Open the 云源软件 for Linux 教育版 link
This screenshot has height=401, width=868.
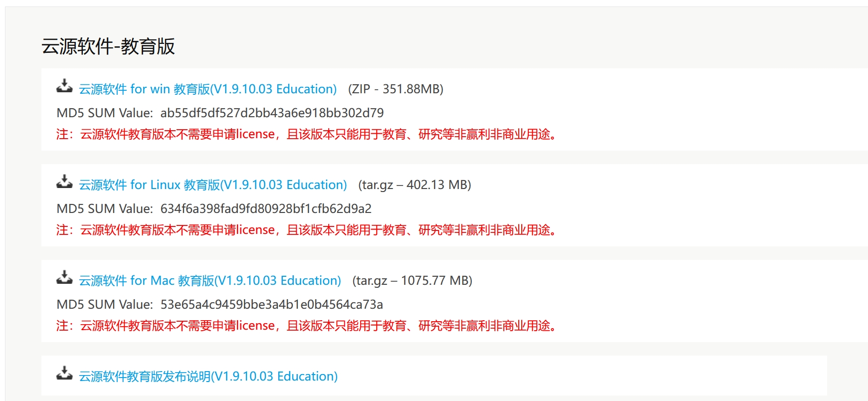213,185
